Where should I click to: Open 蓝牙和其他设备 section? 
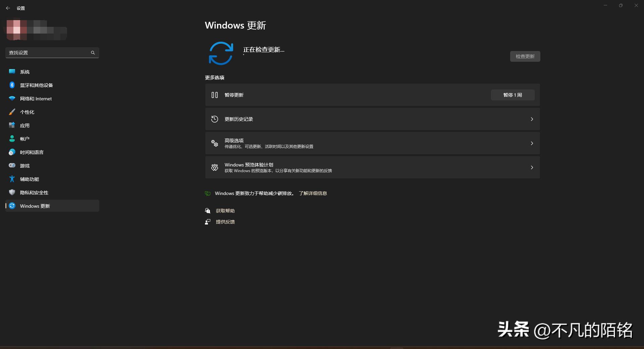click(52, 85)
